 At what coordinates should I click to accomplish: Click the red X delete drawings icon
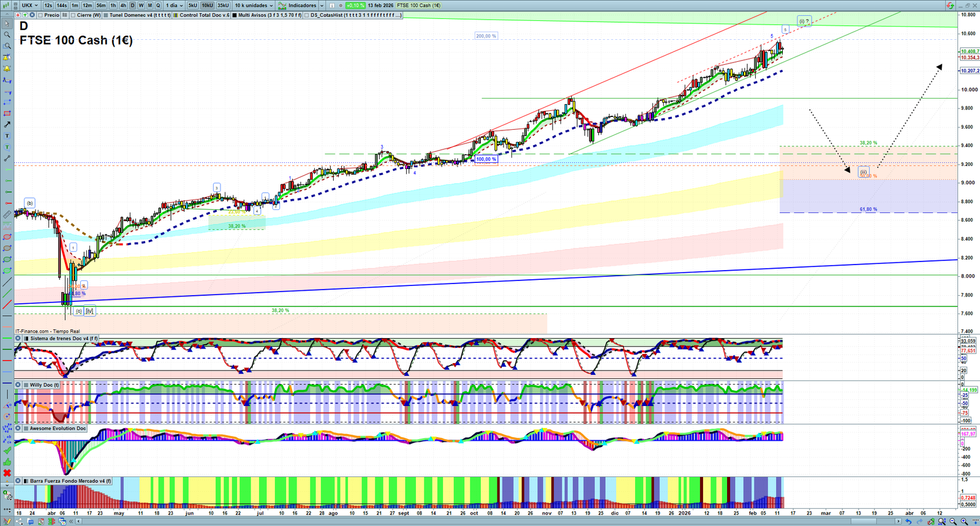tap(7, 473)
